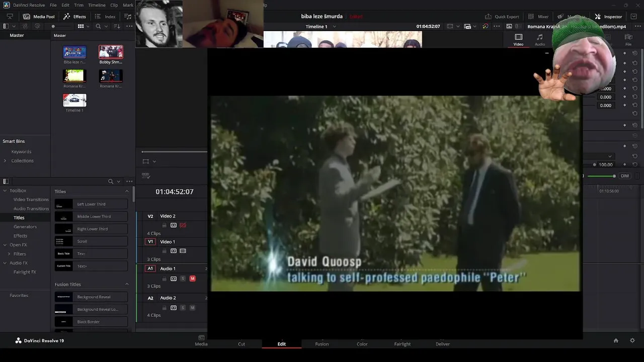This screenshot has width=644, height=362.
Task: Toggle lock on Video 2 track
Action: tap(164, 225)
